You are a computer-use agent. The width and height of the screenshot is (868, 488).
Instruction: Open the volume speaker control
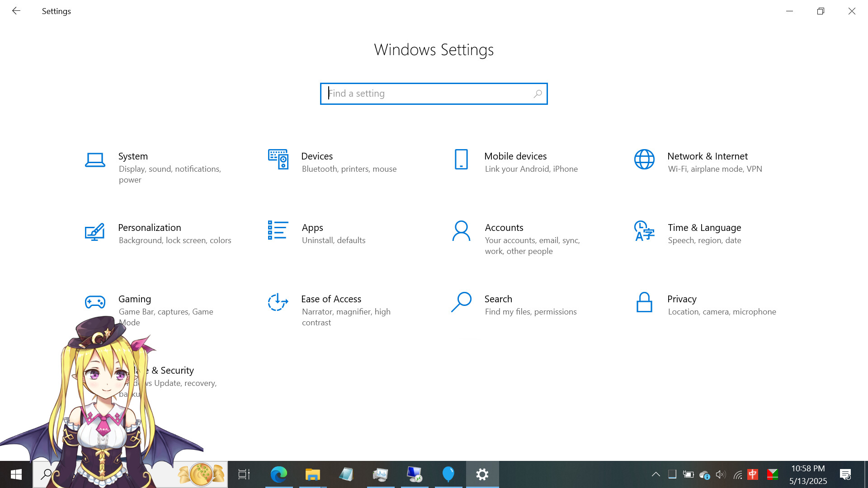[x=721, y=474]
